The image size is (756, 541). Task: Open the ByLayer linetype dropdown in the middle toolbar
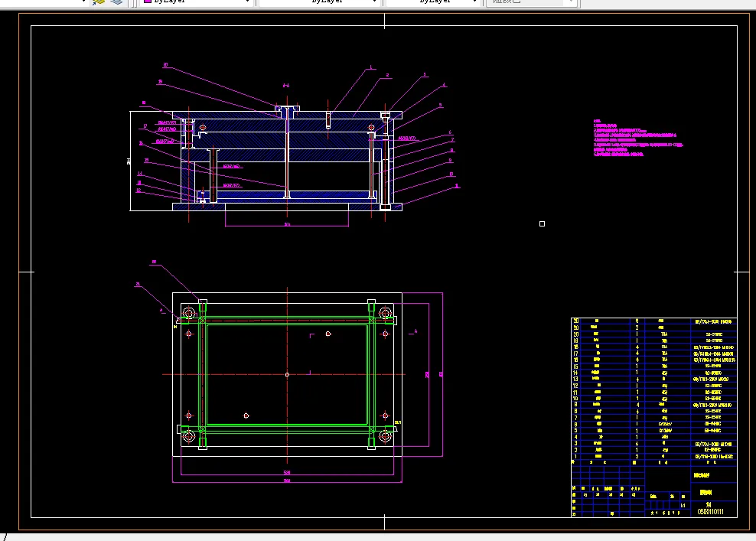coord(319,2)
